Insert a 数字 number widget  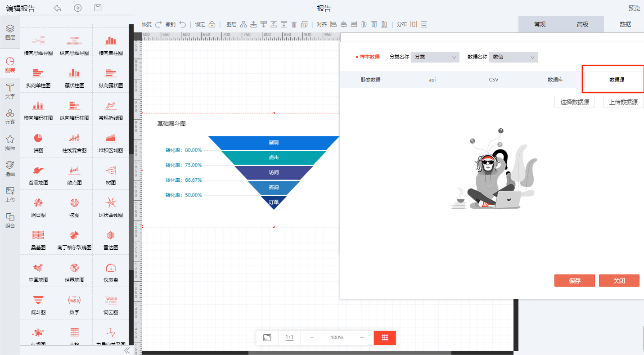coord(74,305)
